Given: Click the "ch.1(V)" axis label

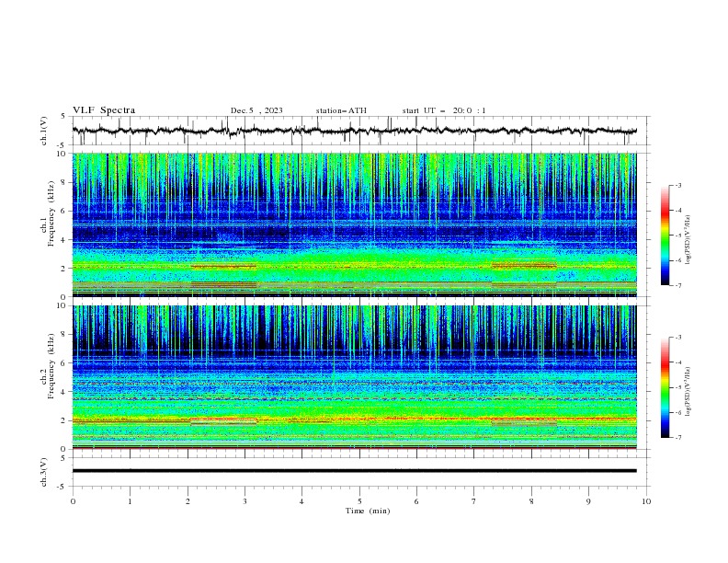Looking at the screenshot, I should coord(44,131).
